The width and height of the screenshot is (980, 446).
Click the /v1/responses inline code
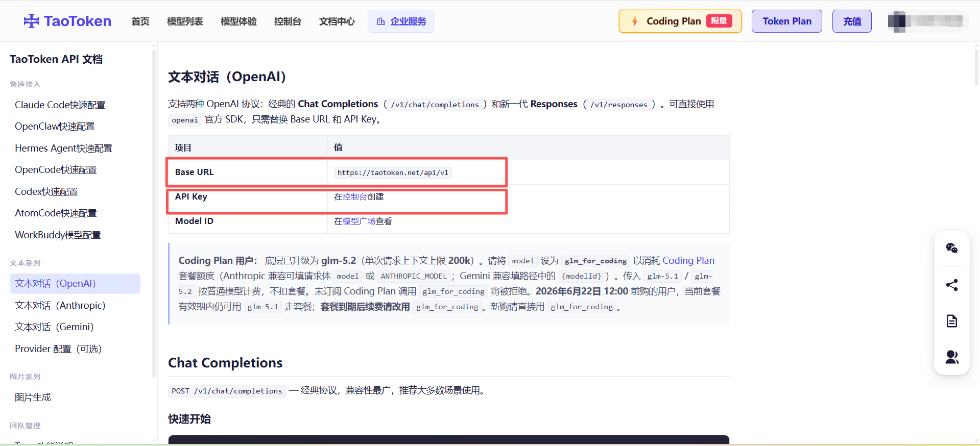(619, 105)
